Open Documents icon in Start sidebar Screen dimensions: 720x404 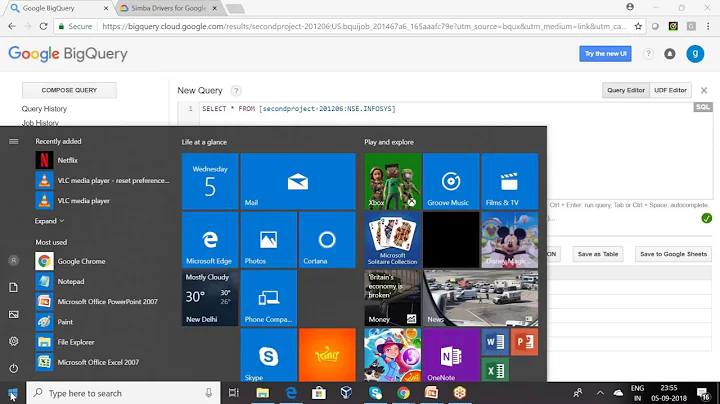[14, 287]
